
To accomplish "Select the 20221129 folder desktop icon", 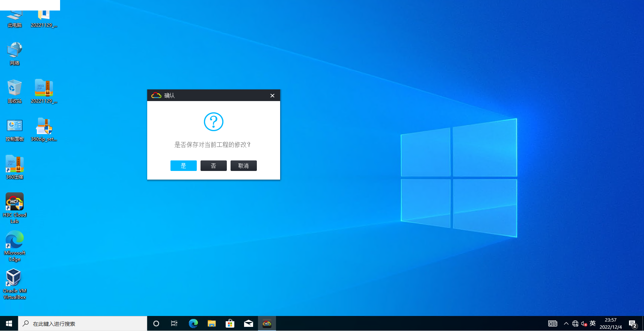I will click(44, 19).
